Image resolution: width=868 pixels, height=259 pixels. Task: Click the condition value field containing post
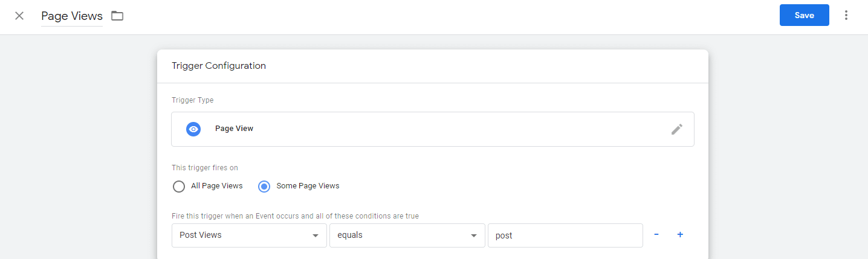coord(565,235)
